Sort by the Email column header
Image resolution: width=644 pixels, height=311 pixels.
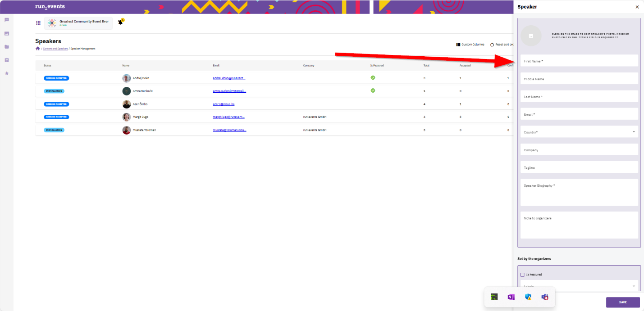click(x=216, y=66)
